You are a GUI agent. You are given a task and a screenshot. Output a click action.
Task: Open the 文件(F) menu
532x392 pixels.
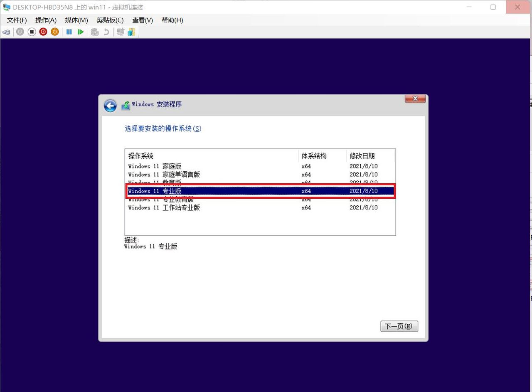coord(17,20)
